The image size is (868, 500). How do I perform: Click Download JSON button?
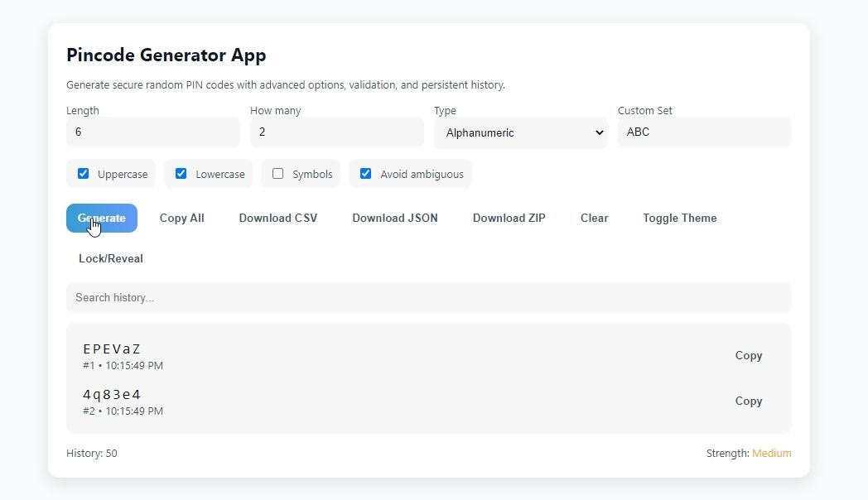394,218
